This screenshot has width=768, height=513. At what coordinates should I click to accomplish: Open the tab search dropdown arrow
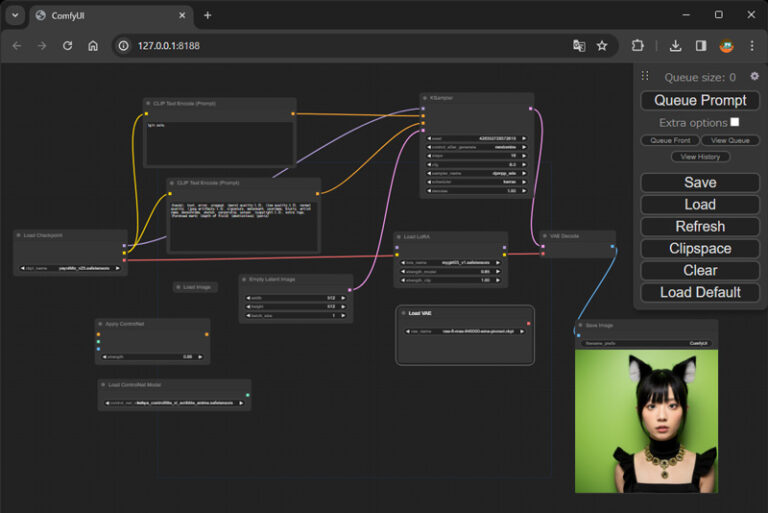click(15, 15)
